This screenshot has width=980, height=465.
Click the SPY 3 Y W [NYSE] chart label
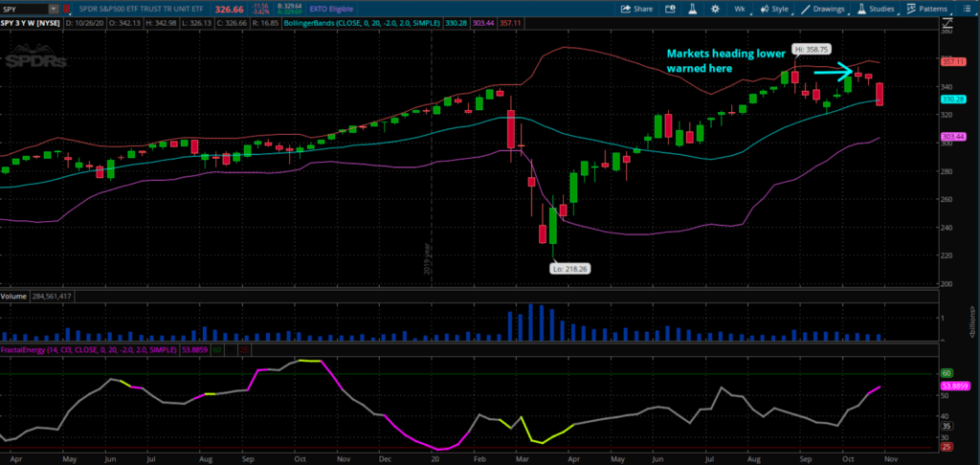pos(32,23)
